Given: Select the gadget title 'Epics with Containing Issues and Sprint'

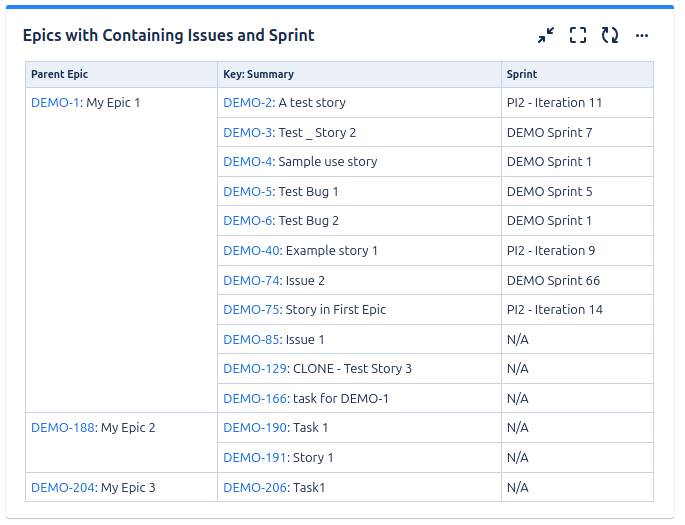Looking at the screenshot, I should (169, 35).
